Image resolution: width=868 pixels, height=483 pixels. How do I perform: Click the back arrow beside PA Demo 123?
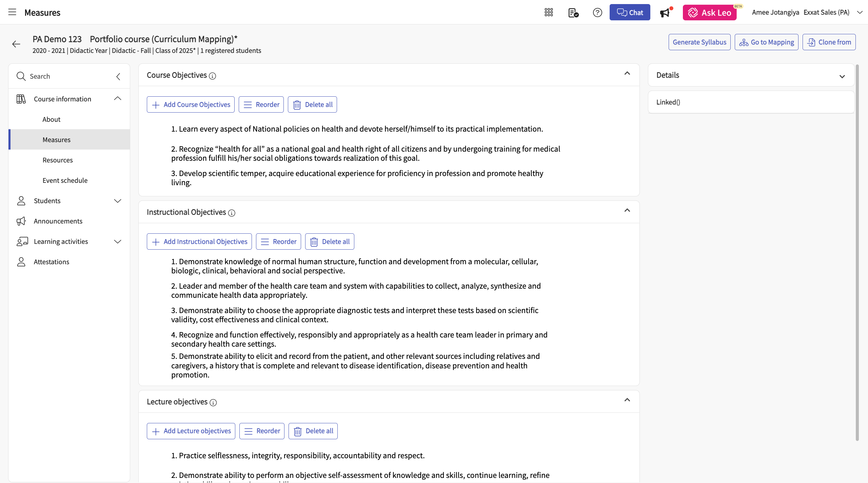(x=16, y=44)
